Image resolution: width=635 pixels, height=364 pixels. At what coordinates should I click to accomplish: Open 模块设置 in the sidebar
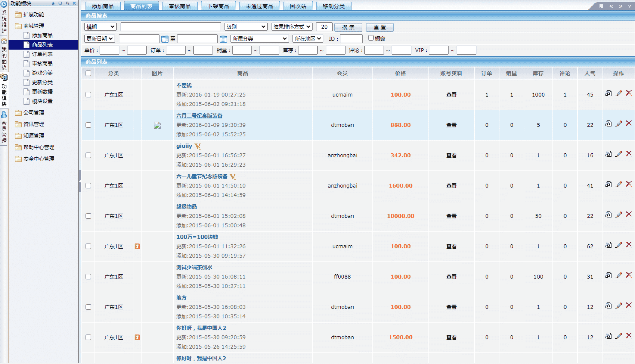pos(42,101)
